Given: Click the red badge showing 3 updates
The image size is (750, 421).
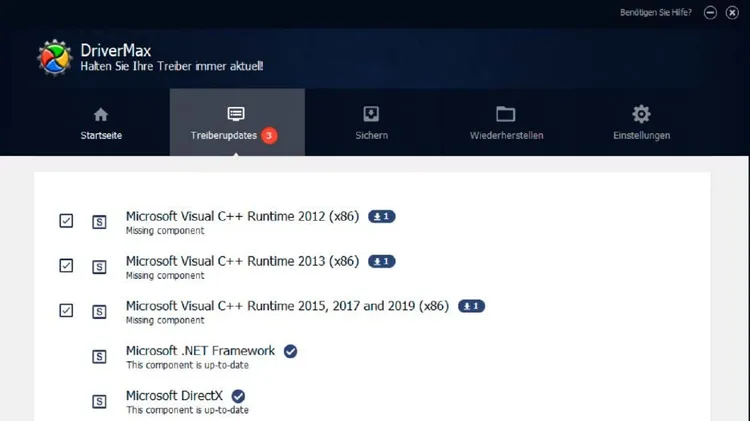Looking at the screenshot, I should 269,135.
